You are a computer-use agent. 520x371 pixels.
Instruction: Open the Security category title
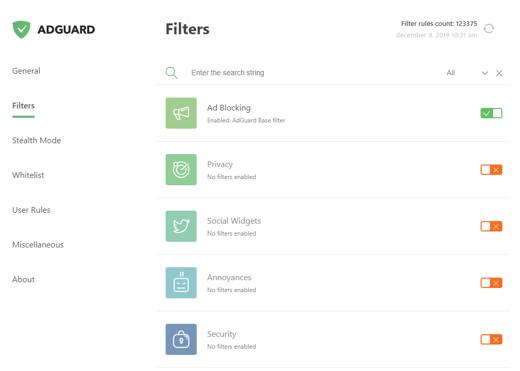(222, 334)
